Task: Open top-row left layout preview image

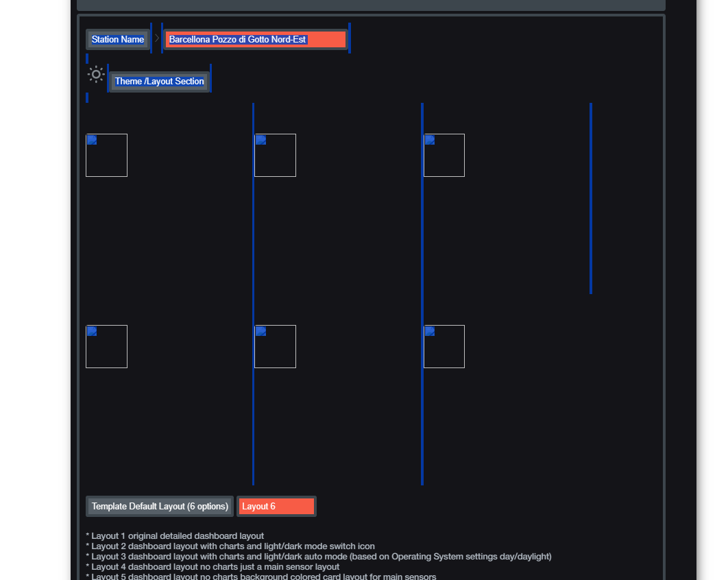Action: click(x=107, y=155)
